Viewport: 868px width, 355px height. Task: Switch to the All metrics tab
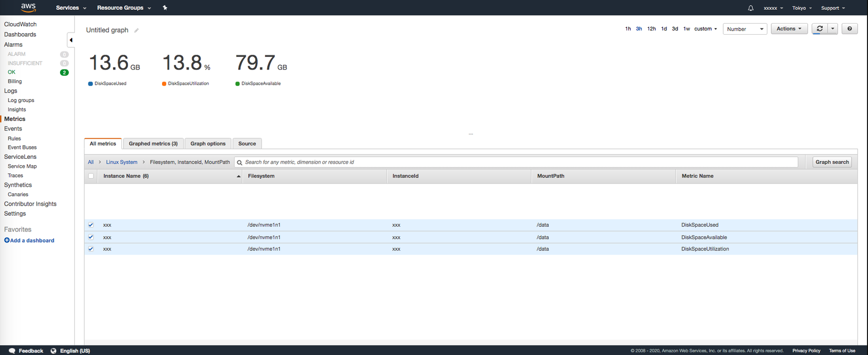103,144
